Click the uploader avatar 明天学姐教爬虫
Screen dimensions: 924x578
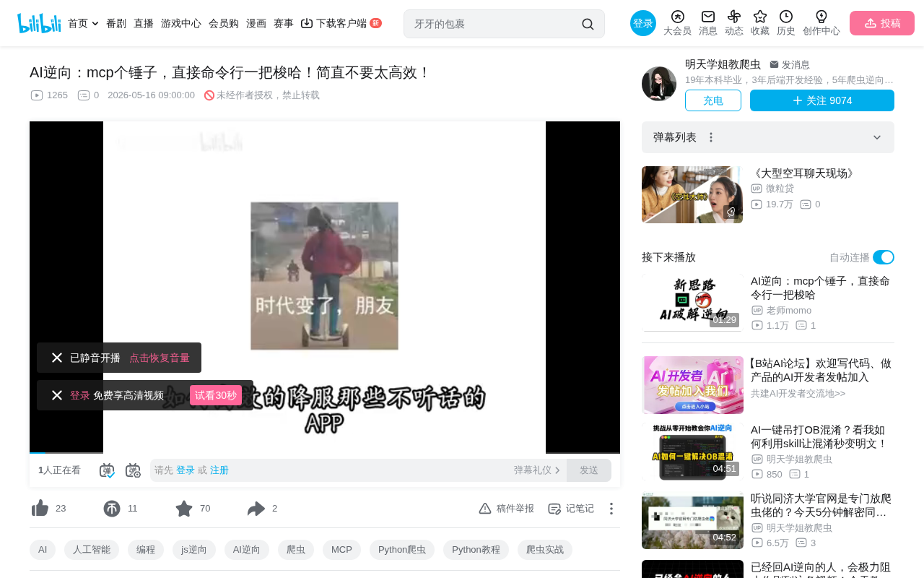point(659,84)
